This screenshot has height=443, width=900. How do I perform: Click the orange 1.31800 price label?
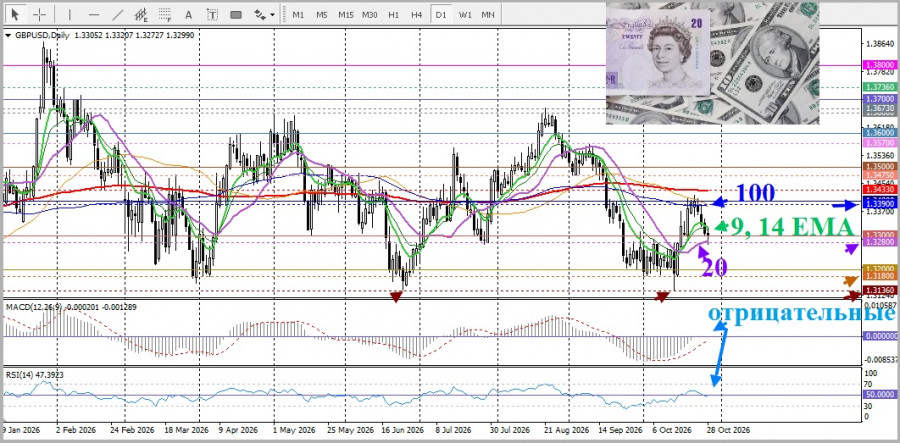click(x=878, y=277)
